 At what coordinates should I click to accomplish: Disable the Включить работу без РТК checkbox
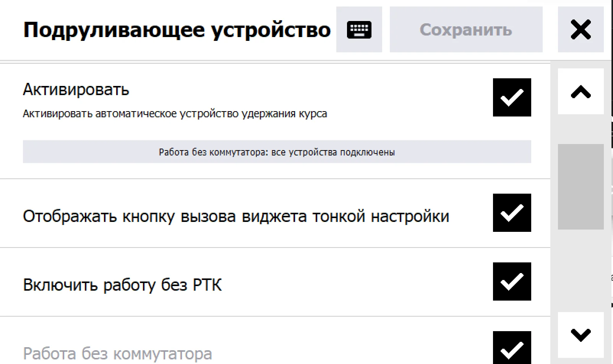[x=512, y=281]
